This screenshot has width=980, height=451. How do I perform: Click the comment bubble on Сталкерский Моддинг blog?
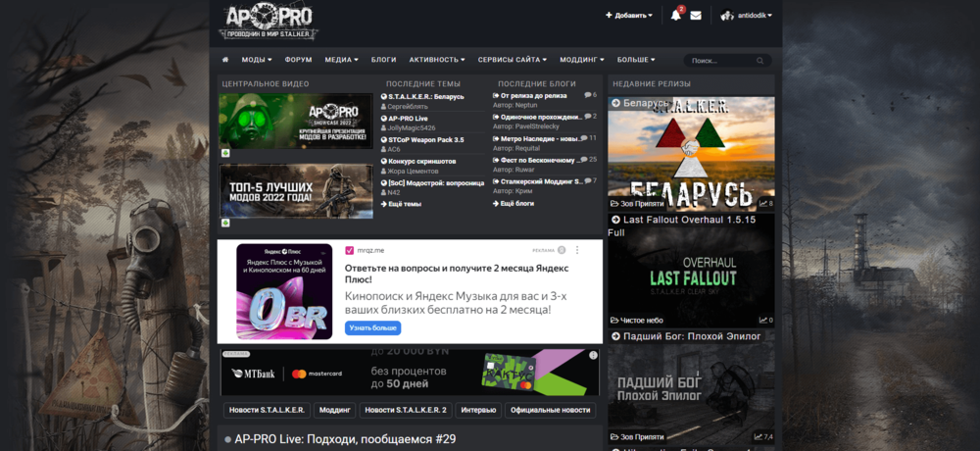[x=587, y=180]
